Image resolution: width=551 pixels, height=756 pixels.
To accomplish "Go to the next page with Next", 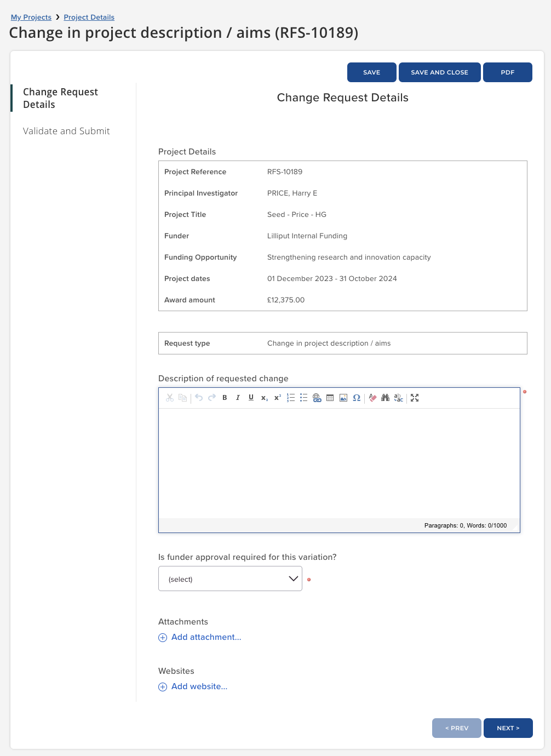I will (x=508, y=728).
